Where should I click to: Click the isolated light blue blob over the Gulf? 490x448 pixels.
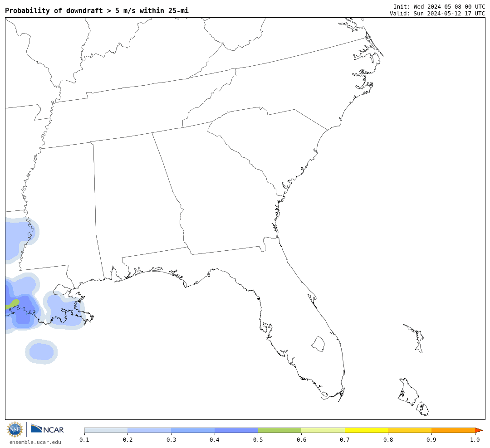tap(41, 351)
